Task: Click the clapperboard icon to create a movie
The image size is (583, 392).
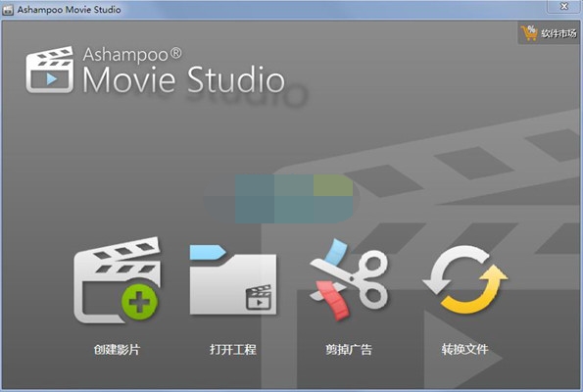Action: pos(117,280)
